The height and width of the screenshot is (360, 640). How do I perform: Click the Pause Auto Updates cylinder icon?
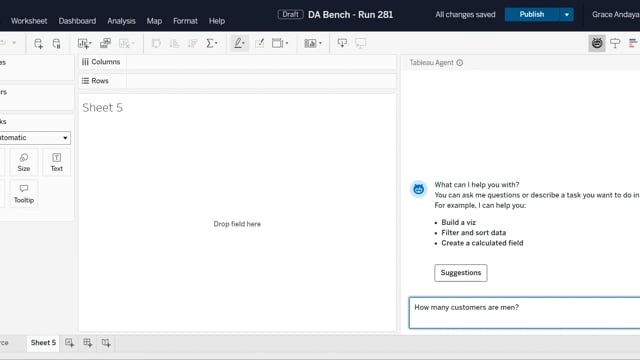click(57, 43)
